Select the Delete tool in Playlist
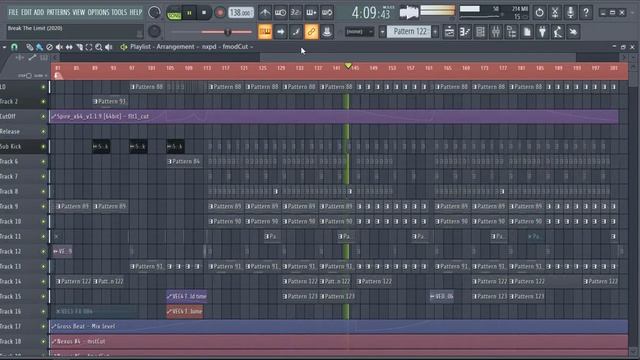The image size is (640, 360). click(49, 47)
